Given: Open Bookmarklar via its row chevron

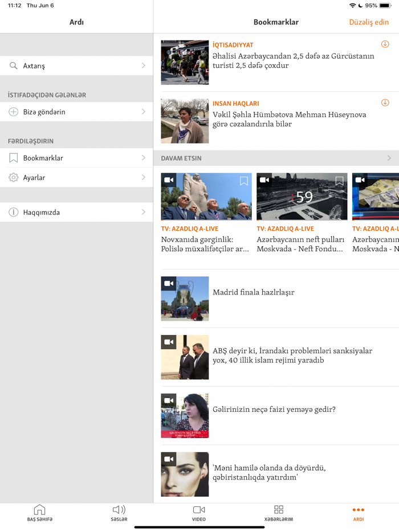Looking at the screenshot, I should tap(143, 158).
